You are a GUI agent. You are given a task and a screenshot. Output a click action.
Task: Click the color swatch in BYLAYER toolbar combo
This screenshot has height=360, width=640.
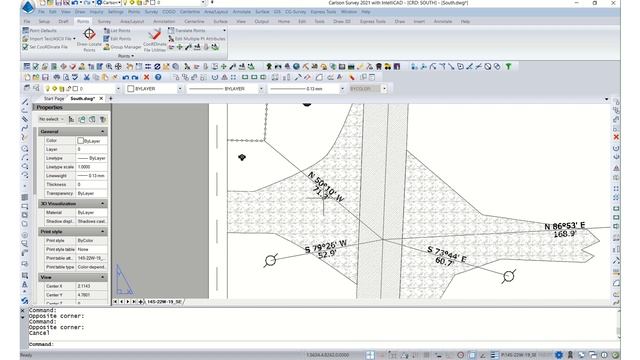131,89
